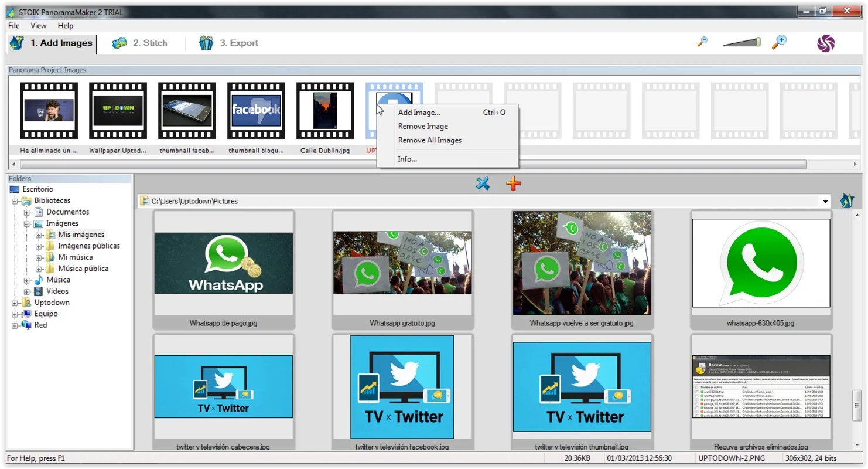Click the Equipo computer icon
Screen dimensions: 868x469
point(26,314)
